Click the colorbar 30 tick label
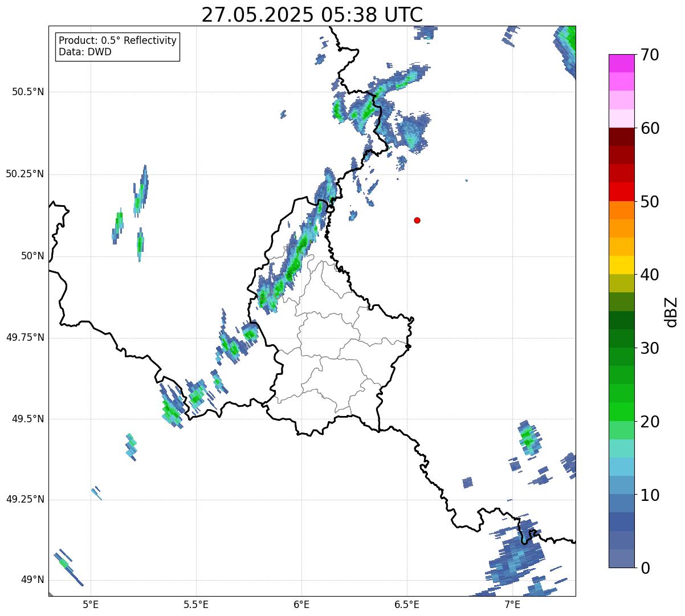Image resolution: width=685 pixels, height=616 pixels. (649, 348)
